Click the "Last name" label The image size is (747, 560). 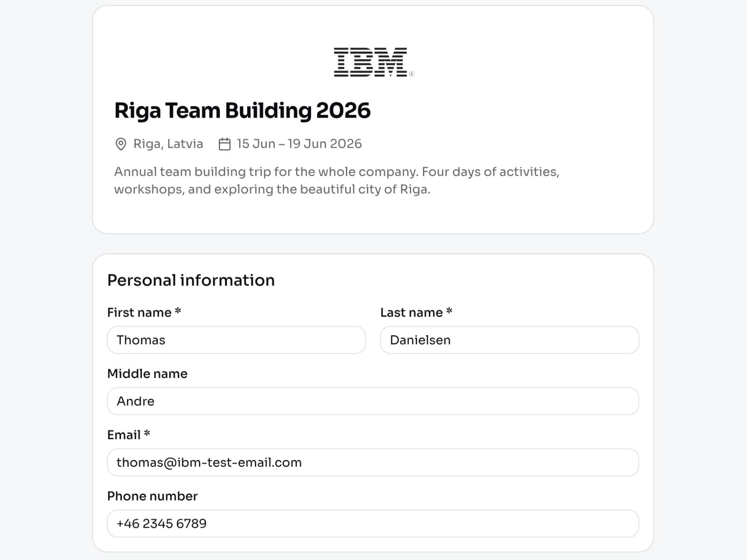[x=411, y=313]
